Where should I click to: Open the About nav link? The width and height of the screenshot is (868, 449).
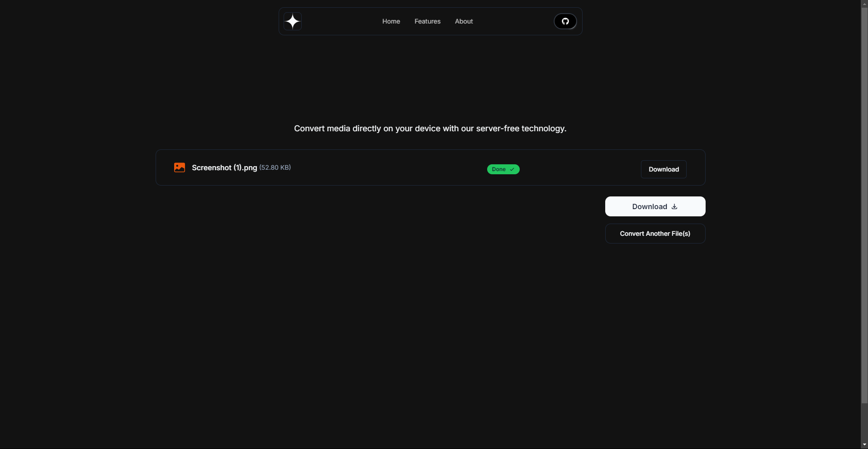coord(464,21)
